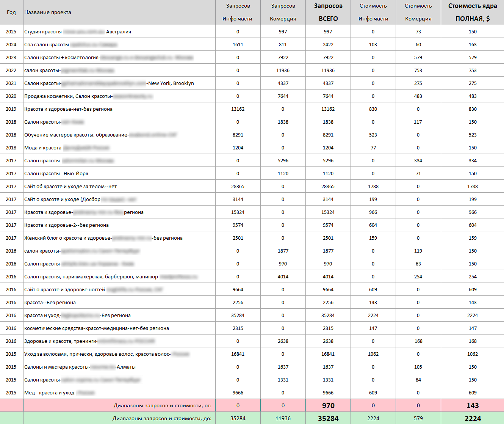Click the 'Красота и здоровье-нет-без региона' cell
The height and width of the screenshot is (424, 504).
68,109
